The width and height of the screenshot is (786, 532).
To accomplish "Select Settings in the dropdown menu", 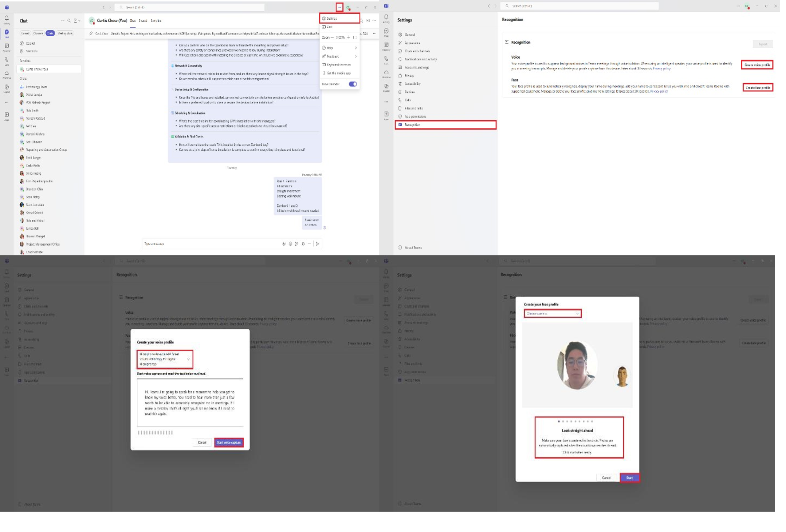I will click(339, 18).
